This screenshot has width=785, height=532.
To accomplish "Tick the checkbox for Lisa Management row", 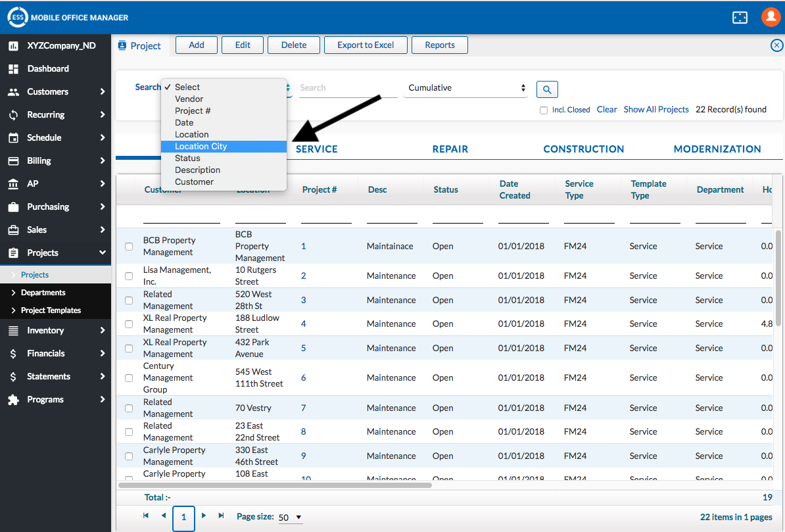I will tap(129, 276).
